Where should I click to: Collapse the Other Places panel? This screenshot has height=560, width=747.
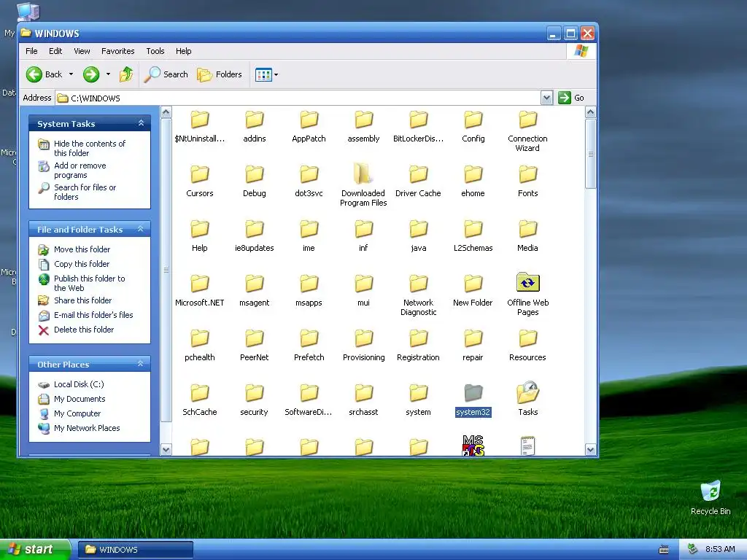141,364
